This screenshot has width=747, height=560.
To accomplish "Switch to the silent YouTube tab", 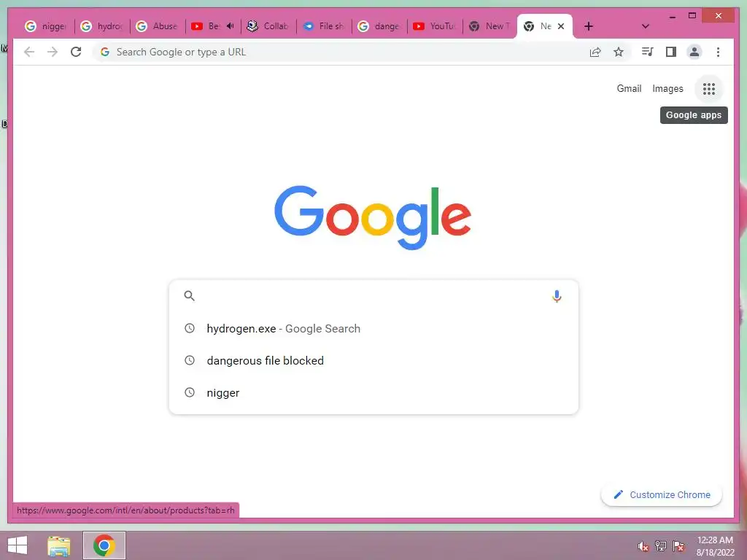I will 435,26.
